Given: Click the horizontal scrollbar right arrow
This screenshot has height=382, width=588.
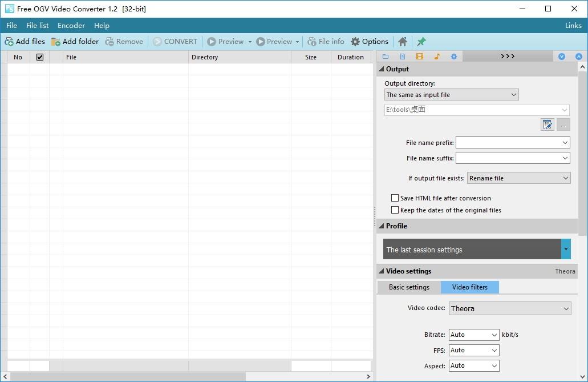Looking at the screenshot, I should click(368, 376).
